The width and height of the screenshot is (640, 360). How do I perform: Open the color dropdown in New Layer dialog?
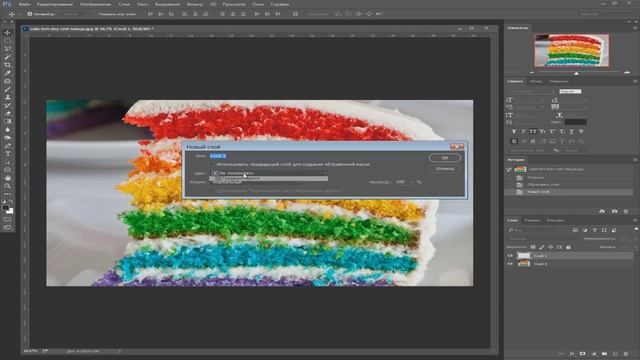(268, 173)
